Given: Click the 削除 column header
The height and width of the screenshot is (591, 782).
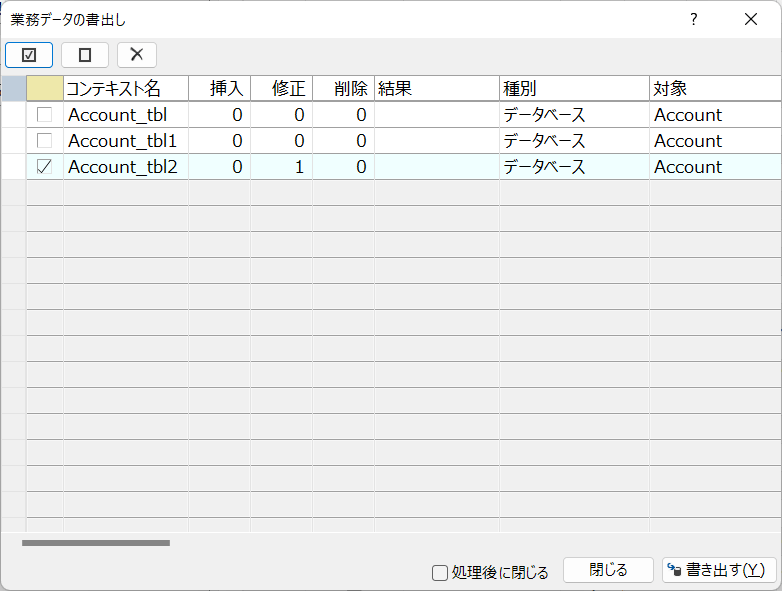Looking at the screenshot, I should [x=343, y=88].
